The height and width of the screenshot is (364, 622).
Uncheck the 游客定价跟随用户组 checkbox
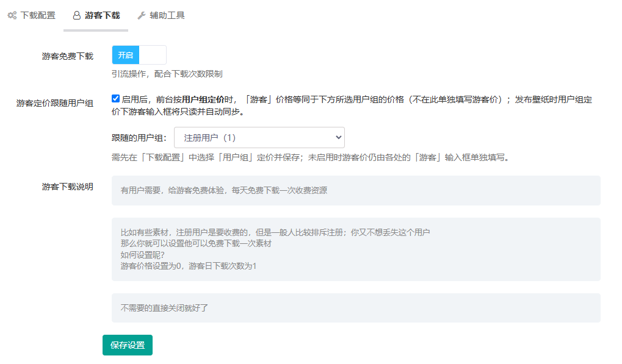(x=116, y=98)
